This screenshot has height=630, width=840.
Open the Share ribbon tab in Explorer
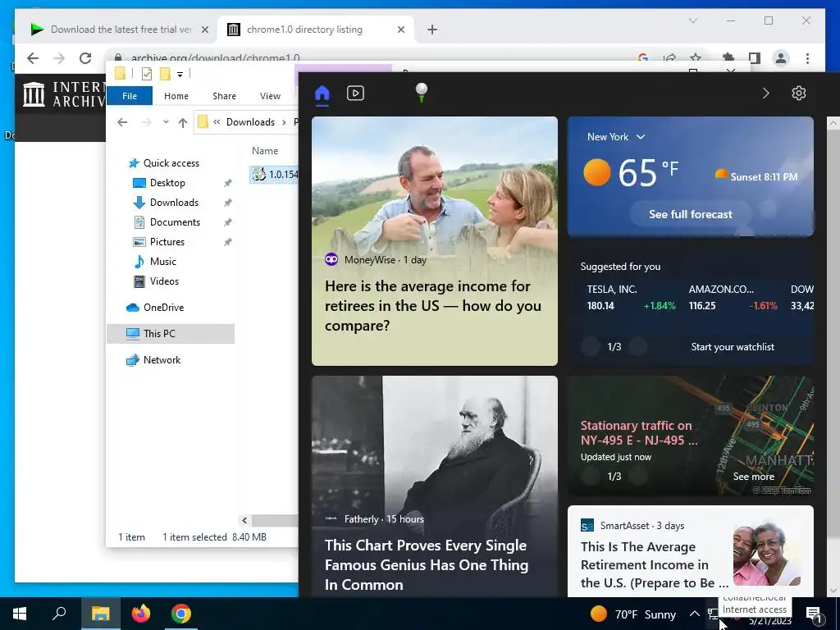[224, 96]
